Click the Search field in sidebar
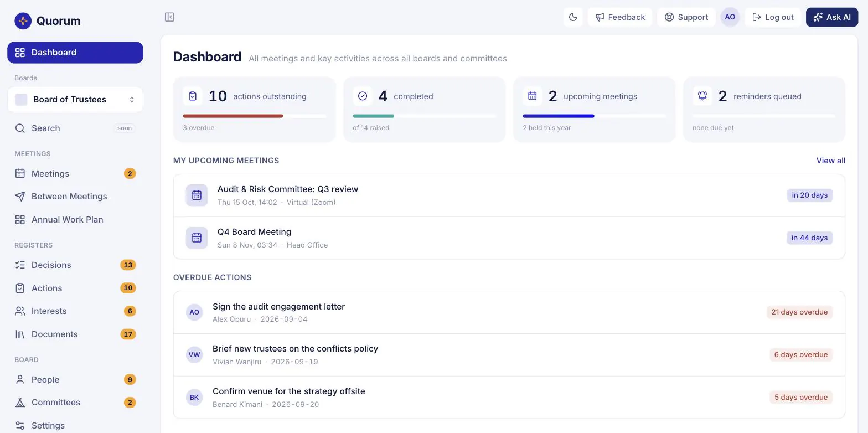 [75, 128]
